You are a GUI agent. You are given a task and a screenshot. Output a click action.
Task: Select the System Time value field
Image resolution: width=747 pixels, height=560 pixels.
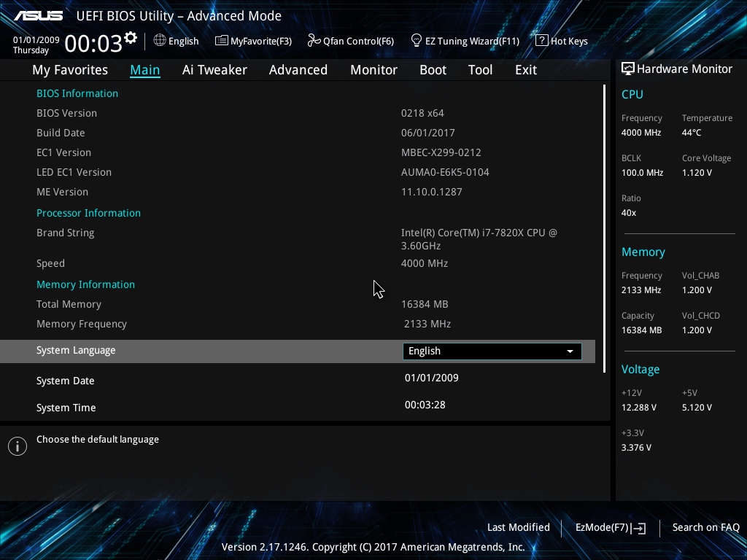pos(425,405)
